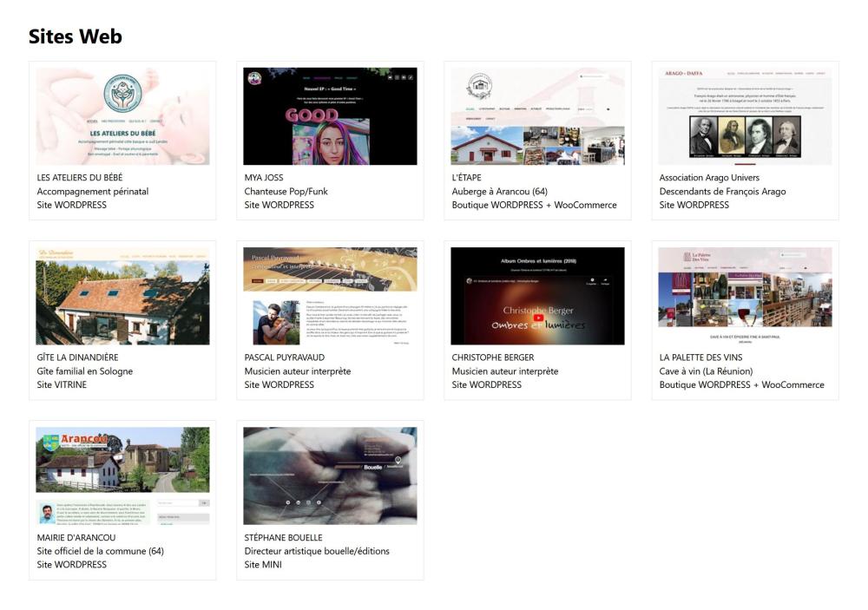The width and height of the screenshot is (868, 610).
Task: Click the LES ATELIERS DU BÉBÉ title text
Action: pyautogui.click(x=80, y=178)
